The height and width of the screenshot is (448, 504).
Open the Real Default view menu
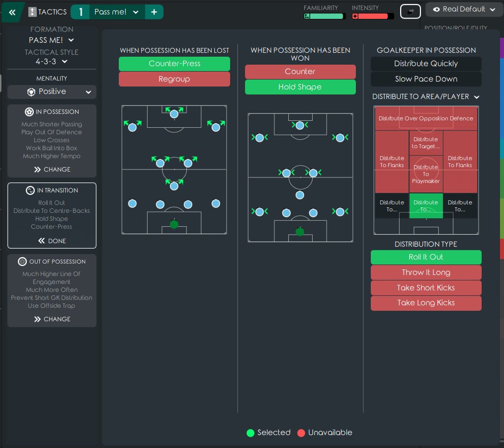[x=464, y=9]
